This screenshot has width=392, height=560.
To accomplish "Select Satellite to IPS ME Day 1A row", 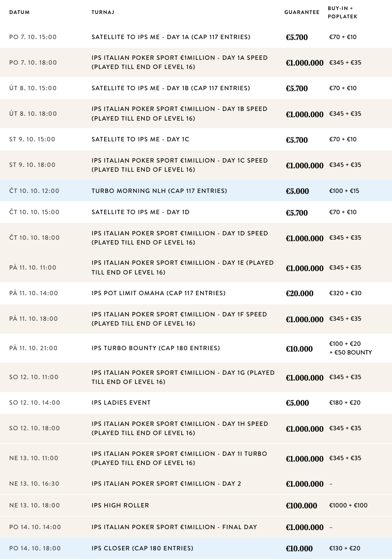I will pos(196,37).
